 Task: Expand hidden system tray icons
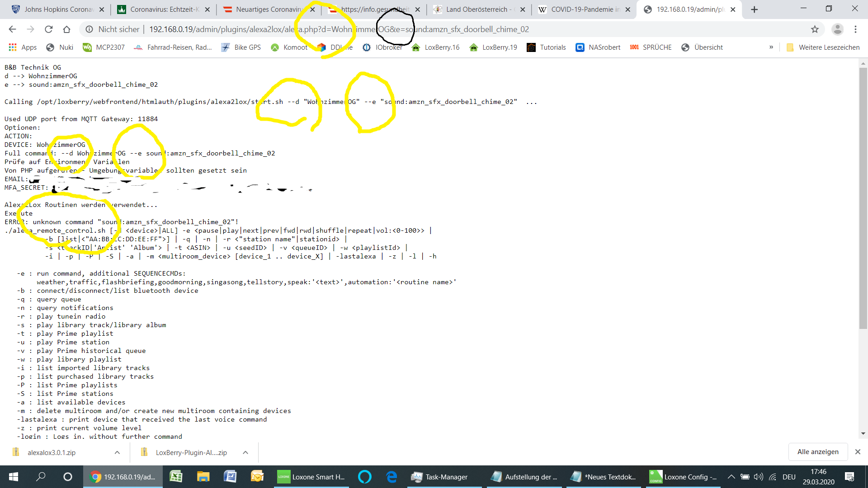click(731, 477)
